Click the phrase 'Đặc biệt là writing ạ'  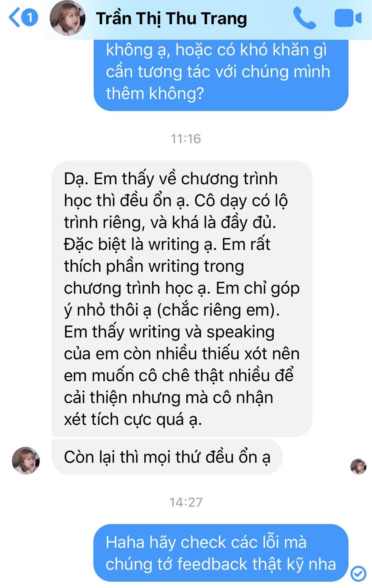(138, 245)
